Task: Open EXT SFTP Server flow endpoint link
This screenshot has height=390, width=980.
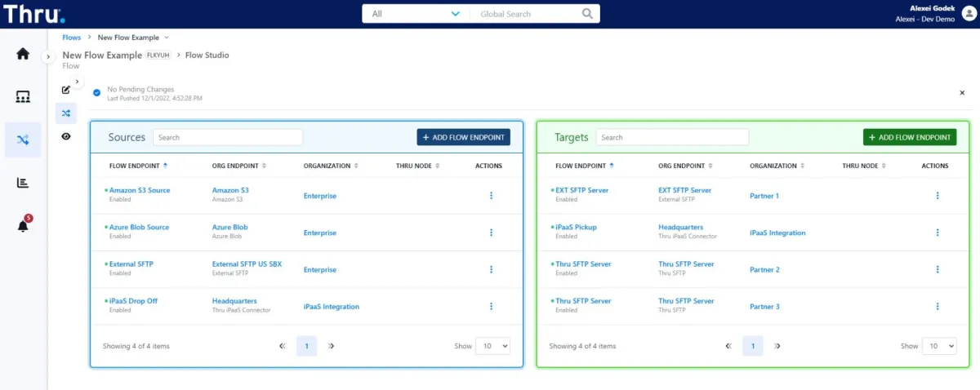Action: click(x=581, y=190)
